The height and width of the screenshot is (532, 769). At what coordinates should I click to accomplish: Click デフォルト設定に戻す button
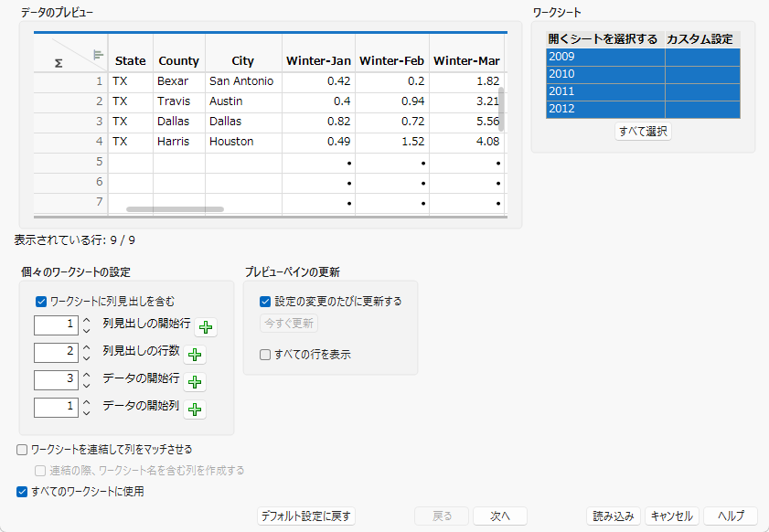306,516
